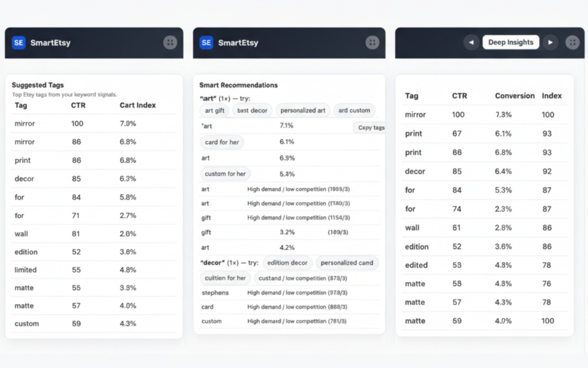Screen dimensions: 588x368
Task: Select the 'card for her' chip
Action: pos(222,142)
